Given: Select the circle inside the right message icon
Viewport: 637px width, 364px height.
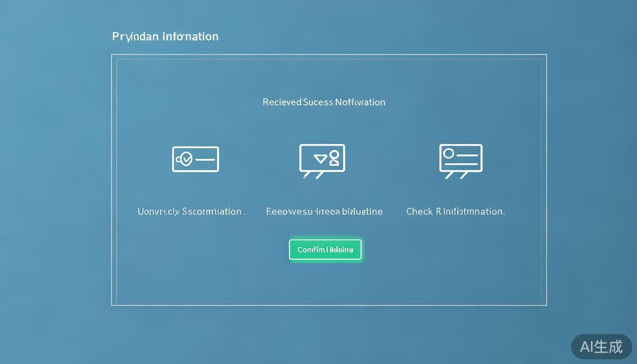Looking at the screenshot, I should [x=448, y=153].
